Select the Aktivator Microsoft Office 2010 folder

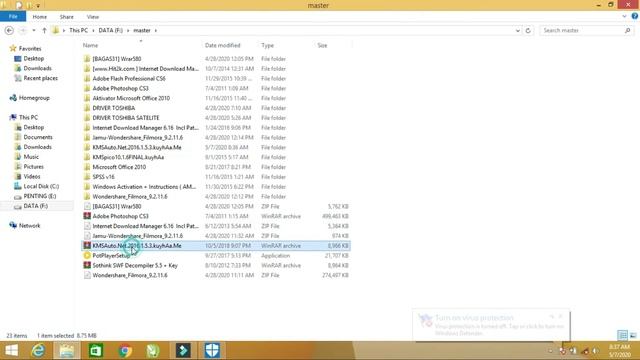(x=131, y=98)
